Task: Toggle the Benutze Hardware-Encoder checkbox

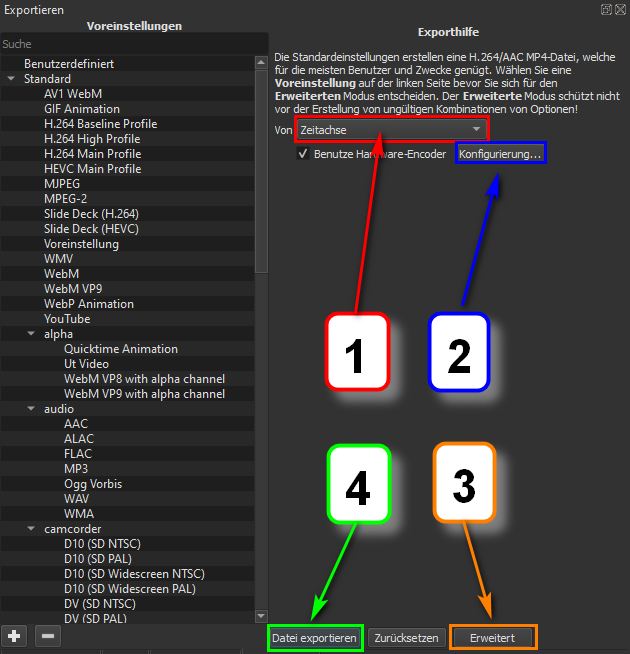Action: coord(302,155)
